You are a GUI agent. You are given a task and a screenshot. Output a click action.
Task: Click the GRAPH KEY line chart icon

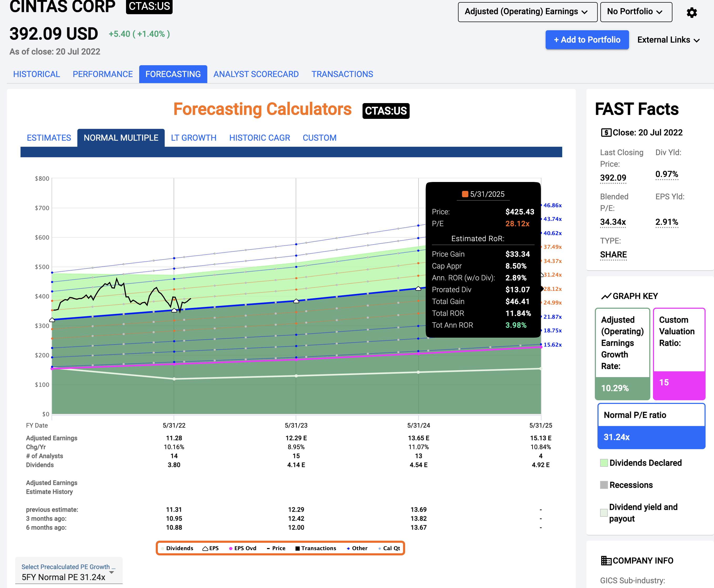(x=606, y=296)
